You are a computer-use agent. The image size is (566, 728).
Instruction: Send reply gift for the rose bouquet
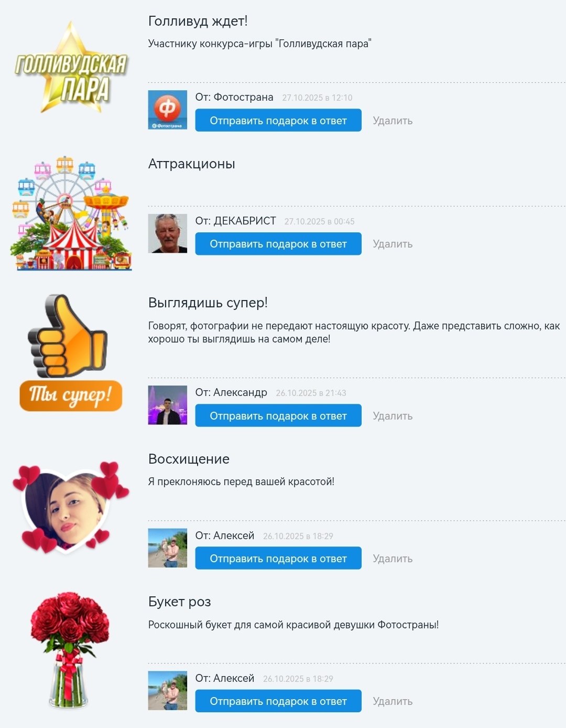tap(278, 701)
